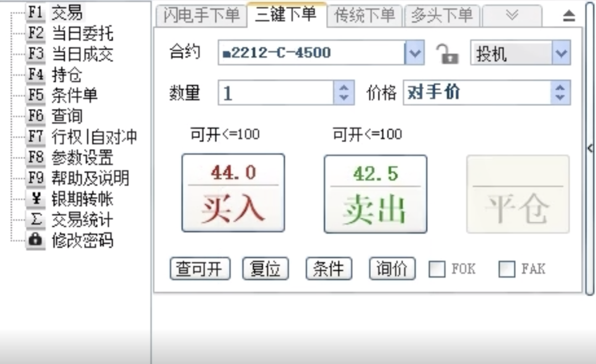Open the 投机 trade type dropdown

coord(562,52)
